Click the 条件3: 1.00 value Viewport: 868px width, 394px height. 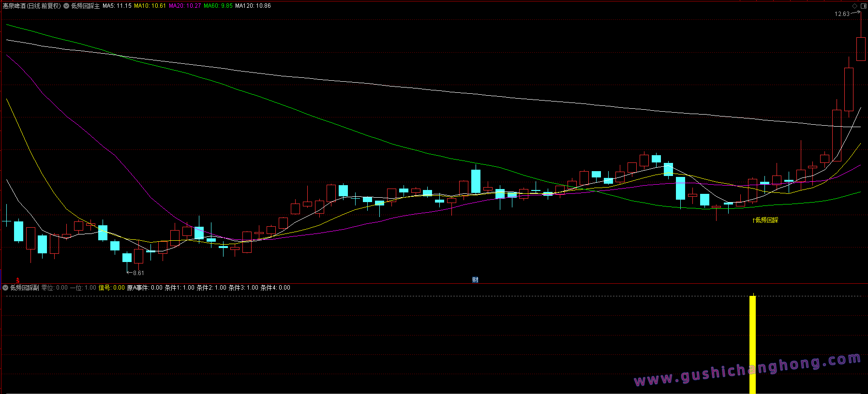[x=243, y=288]
